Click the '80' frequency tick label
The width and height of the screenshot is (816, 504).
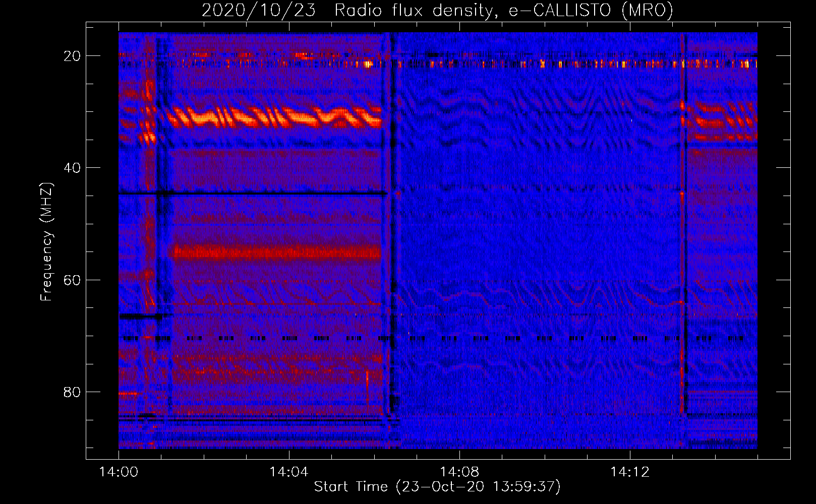coord(72,392)
